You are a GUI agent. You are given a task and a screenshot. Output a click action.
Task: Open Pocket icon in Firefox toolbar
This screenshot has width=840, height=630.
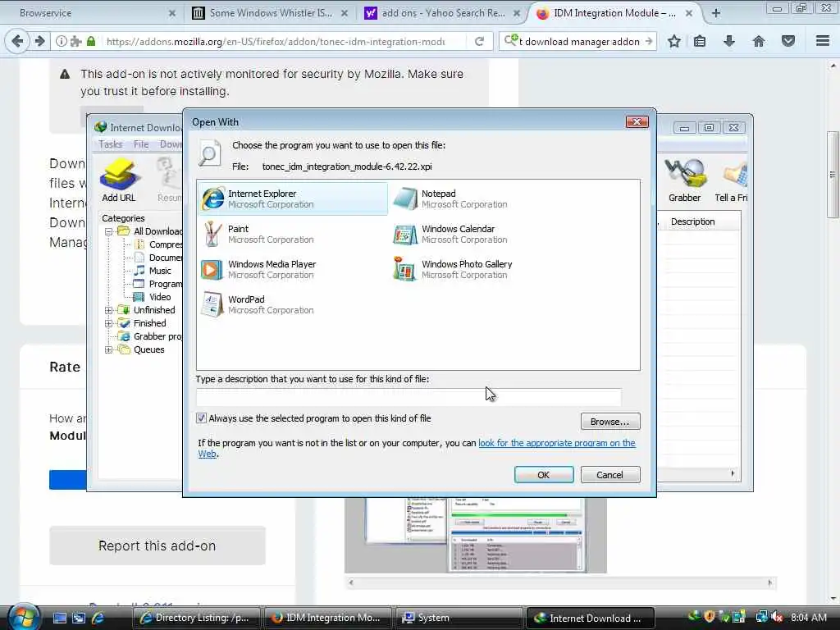[788, 41]
